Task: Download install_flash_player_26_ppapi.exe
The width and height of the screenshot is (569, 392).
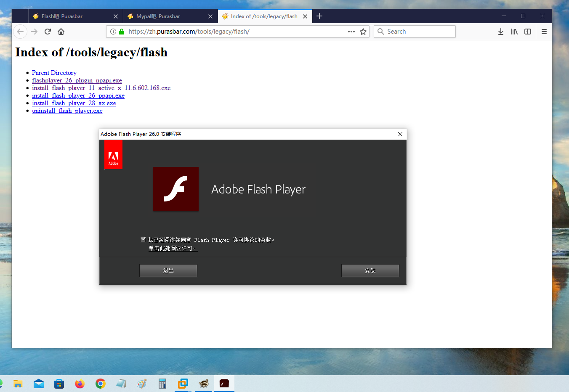Action: click(x=78, y=95)
